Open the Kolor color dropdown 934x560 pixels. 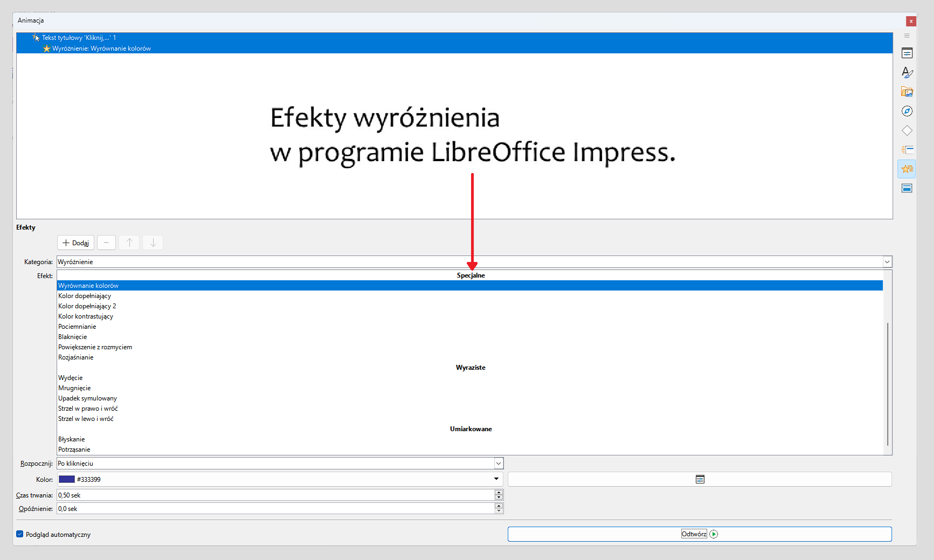pos(495,479)
